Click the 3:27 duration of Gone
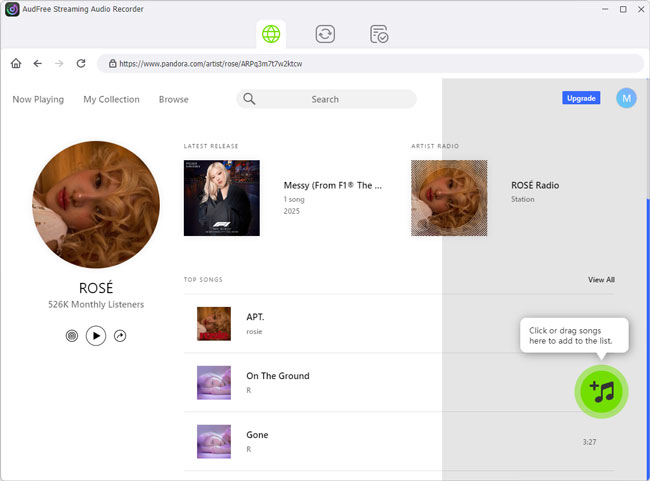Viewport: 650px width, 481px height. tap(589, 442)
